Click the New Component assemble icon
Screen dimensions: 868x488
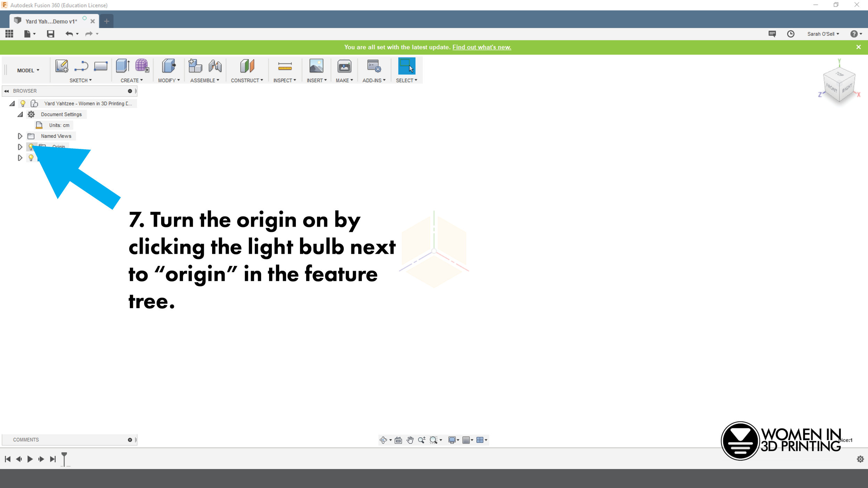(x=195, y=66)
